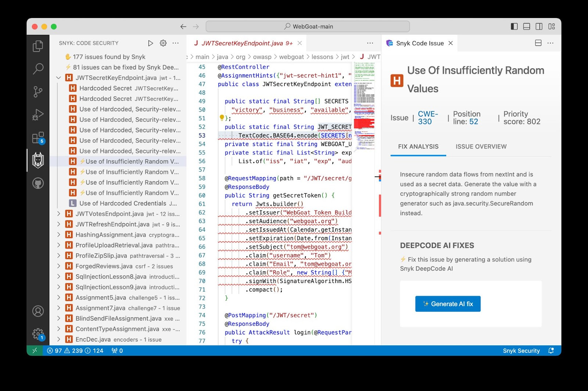Viewport: 588px width, 391px height.
Task: Open the Explorer view in activity bar
Action: [38, 46]
